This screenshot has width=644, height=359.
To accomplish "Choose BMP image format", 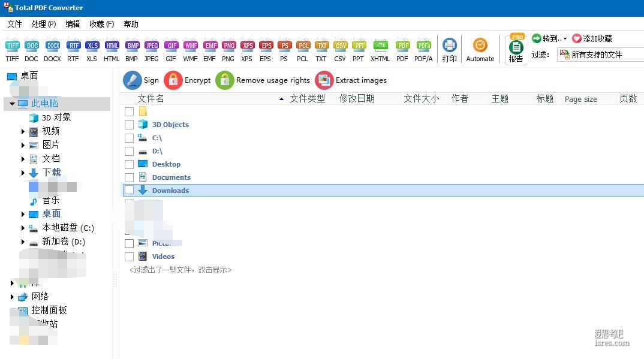I will coord(132,50).
